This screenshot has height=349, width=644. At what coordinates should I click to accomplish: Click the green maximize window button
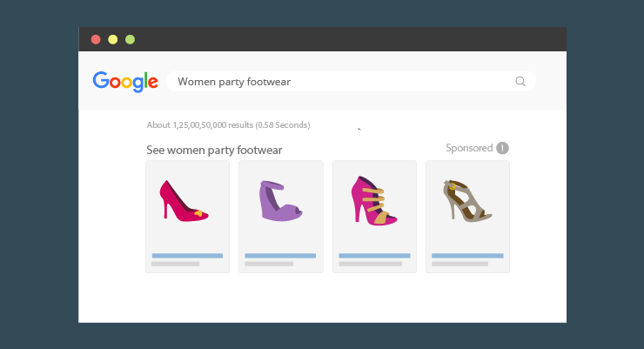[x=131, y=39]
